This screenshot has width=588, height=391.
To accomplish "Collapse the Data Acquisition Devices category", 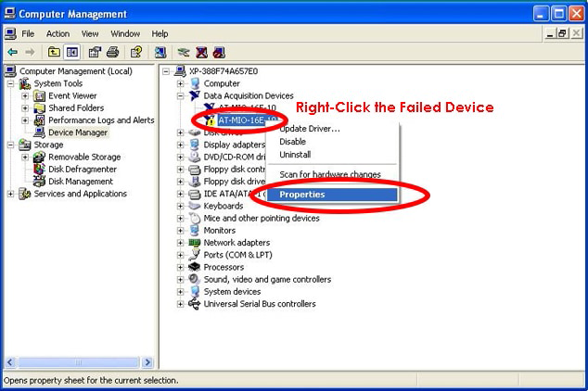I will point(180,95).
